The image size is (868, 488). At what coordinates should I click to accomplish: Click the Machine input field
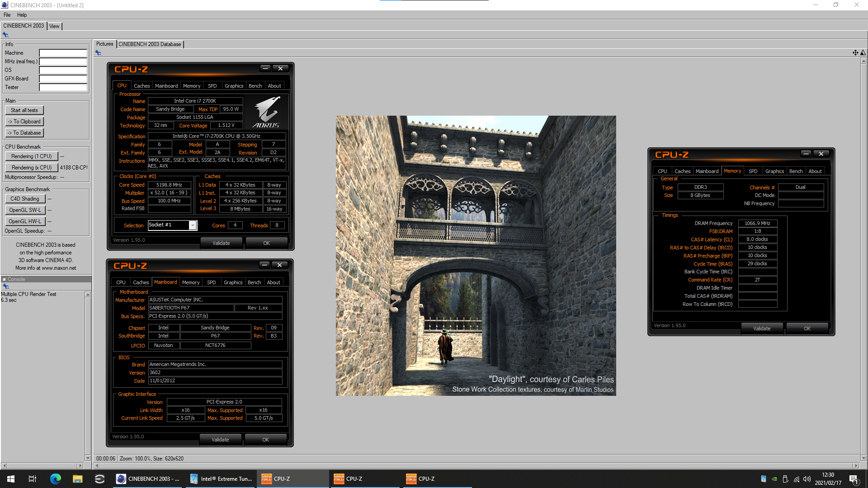[63, 53]
